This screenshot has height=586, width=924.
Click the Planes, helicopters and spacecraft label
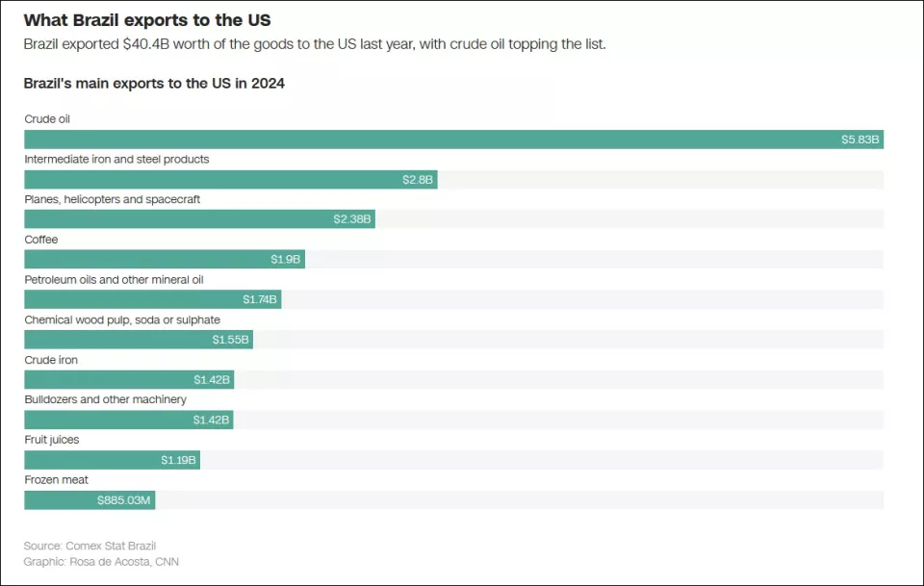[112, 199]
